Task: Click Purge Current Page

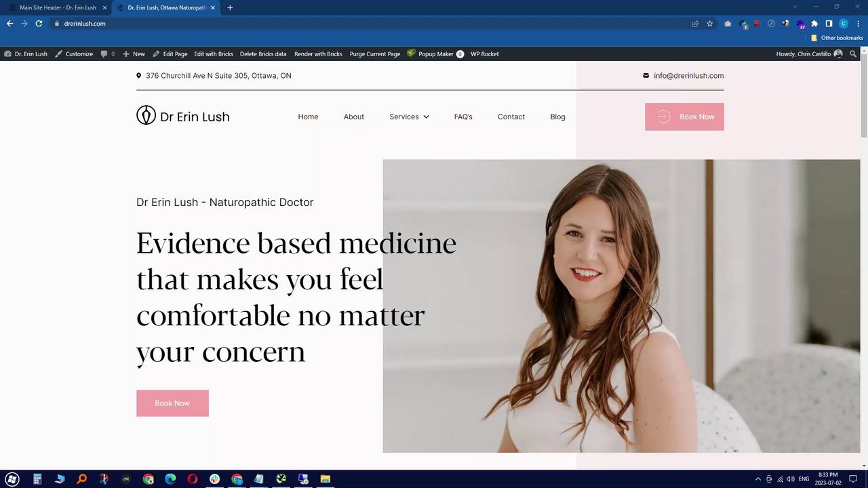Action: pyautogui.click(x=375, y=54)
